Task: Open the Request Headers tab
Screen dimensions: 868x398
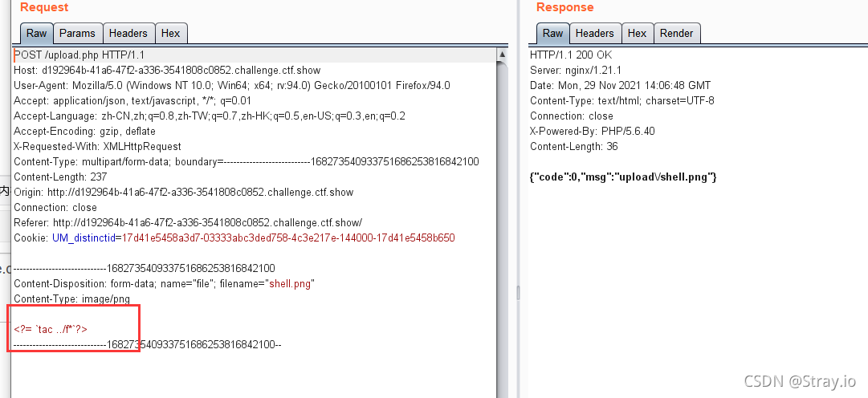Action: [x=128, y=33]
